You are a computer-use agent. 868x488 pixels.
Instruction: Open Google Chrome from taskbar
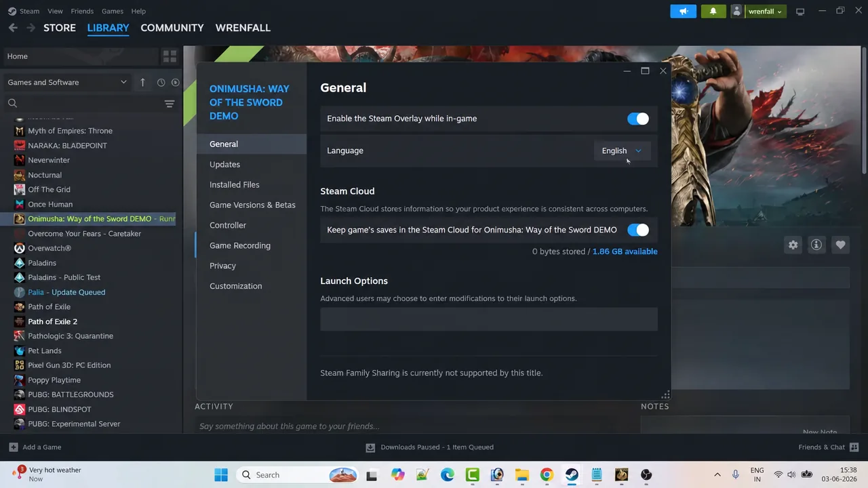point(547,475)
